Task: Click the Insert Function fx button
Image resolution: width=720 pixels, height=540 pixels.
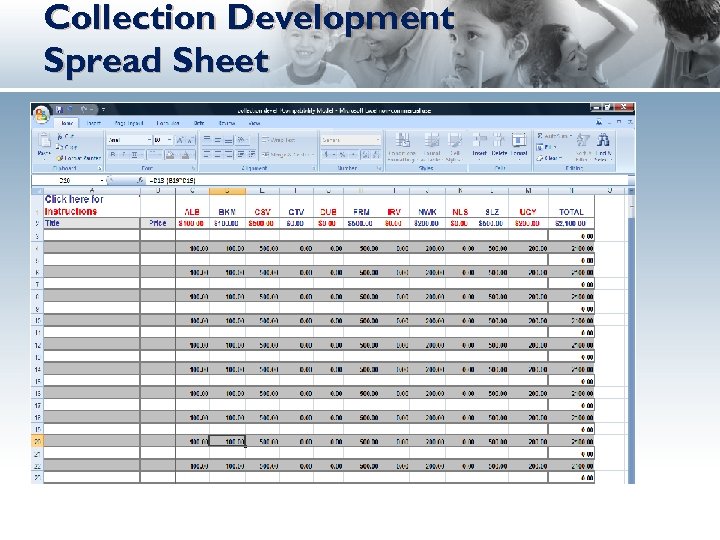Action: click(140, 180)
